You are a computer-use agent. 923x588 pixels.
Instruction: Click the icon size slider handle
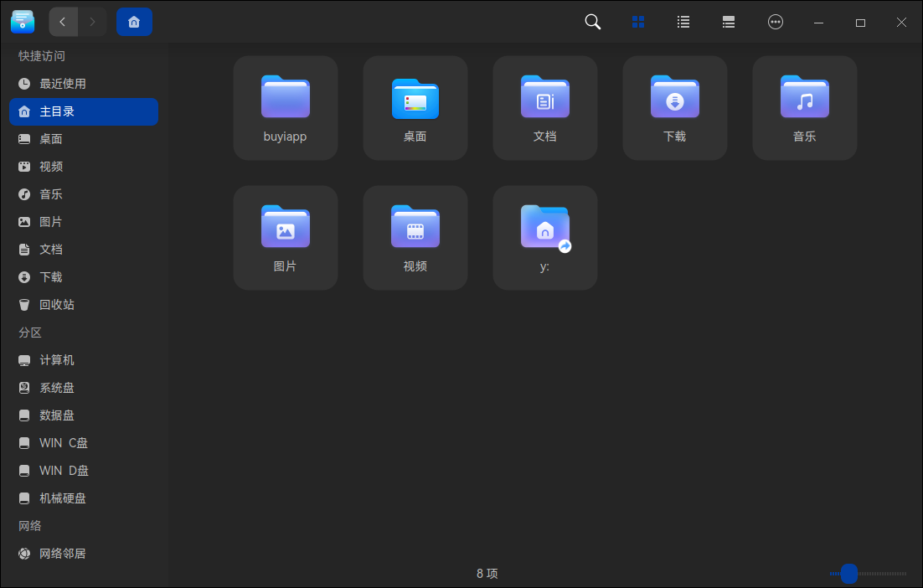848,573
